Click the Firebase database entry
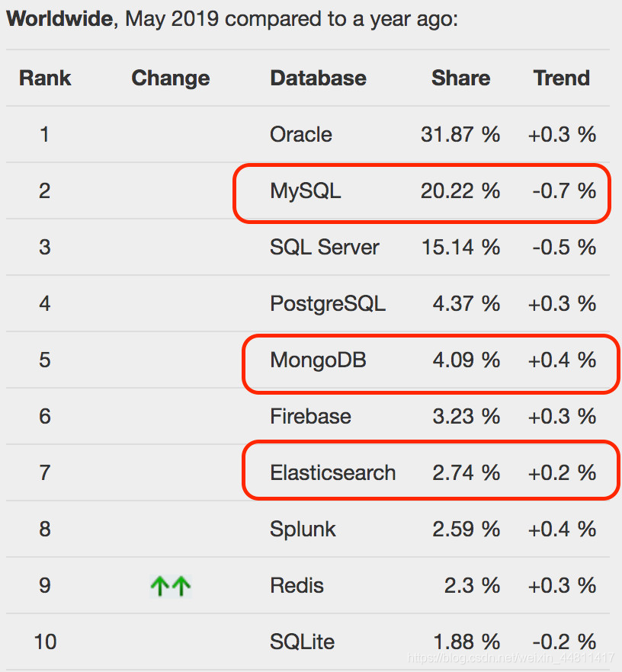622x672 pixels. (310, 417)
